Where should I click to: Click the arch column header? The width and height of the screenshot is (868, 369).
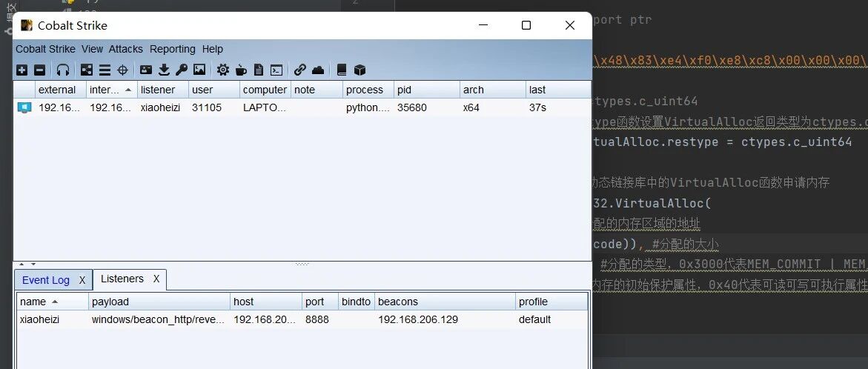[493, 90]
